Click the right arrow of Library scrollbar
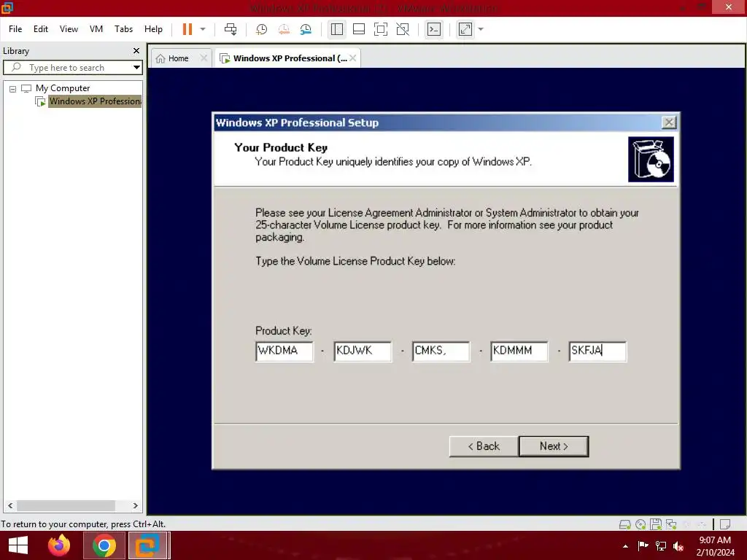This screenshot has width=747, height=560. (x=135, y=506)
